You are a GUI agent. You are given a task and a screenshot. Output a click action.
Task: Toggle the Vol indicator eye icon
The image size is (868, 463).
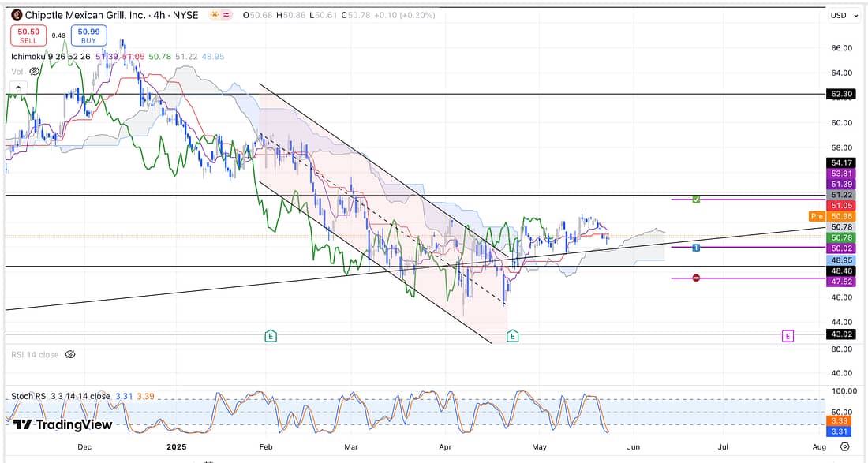[34, 71]
